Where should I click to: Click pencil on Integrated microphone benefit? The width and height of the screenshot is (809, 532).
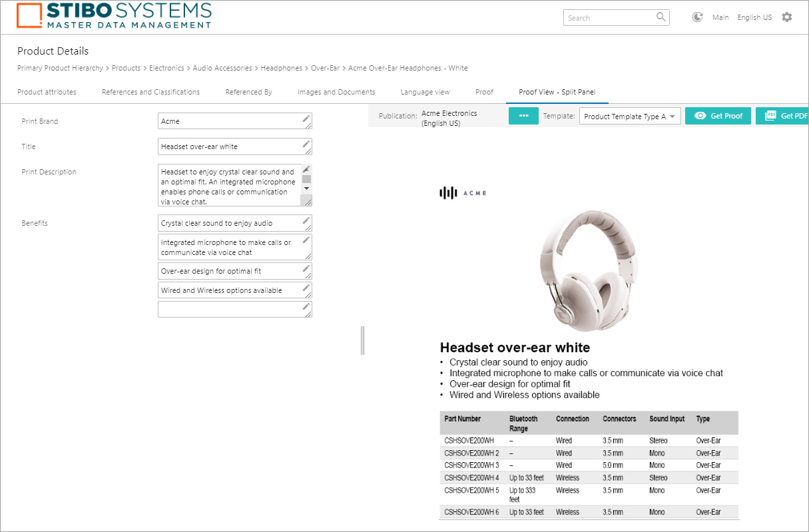pos(306,239)
